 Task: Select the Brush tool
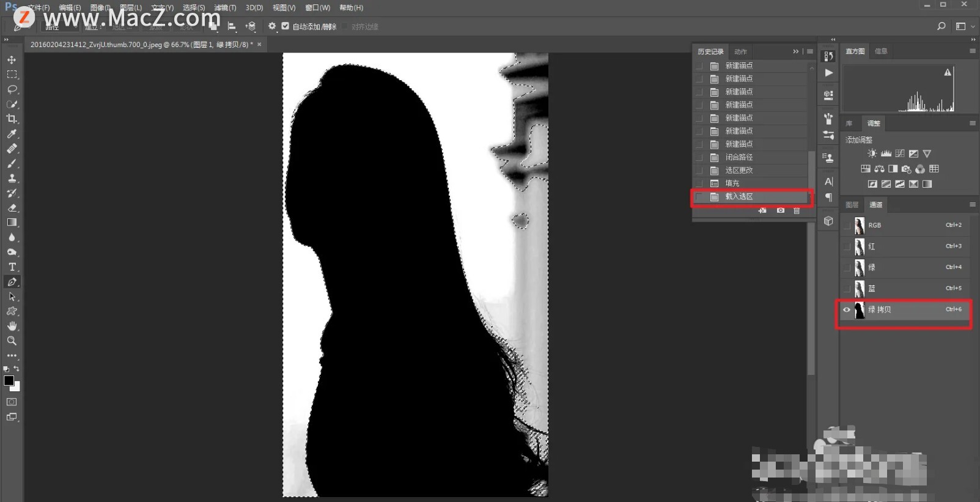coord(12,163)
